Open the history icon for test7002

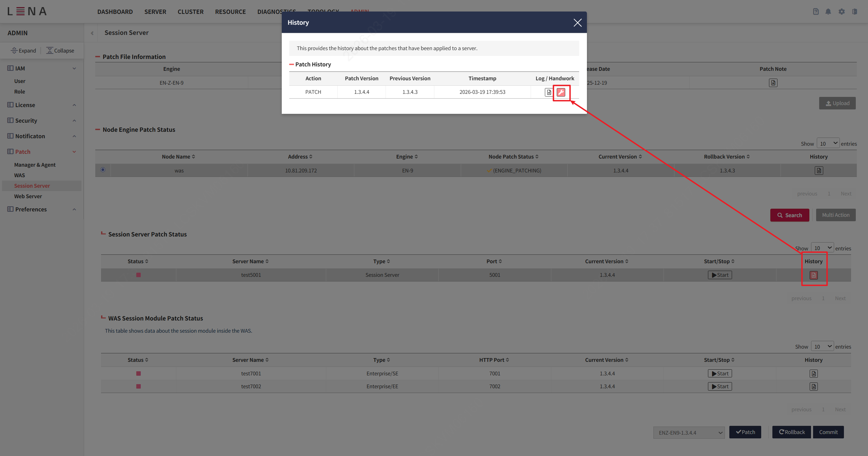(813, 387)
